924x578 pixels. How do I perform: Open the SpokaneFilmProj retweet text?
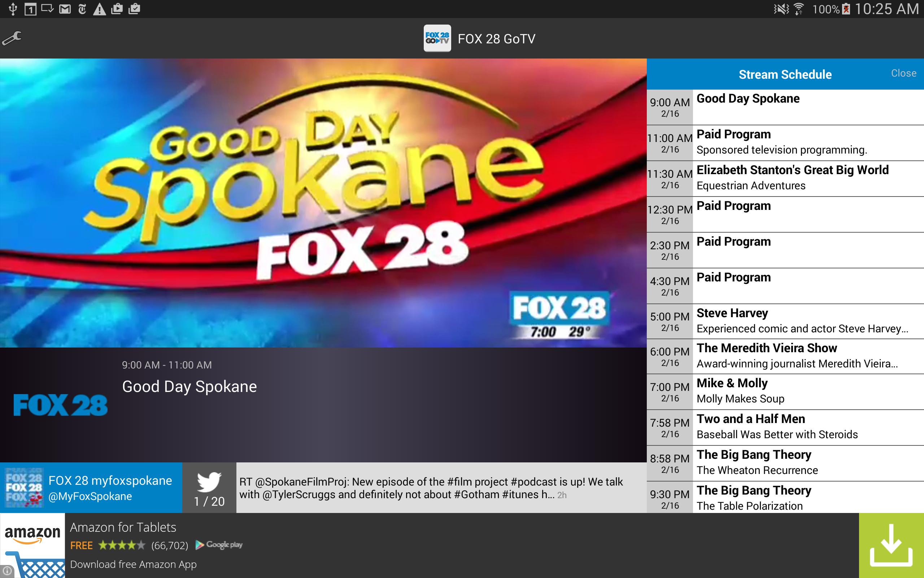pyautogui.click(x=431, y=488)
